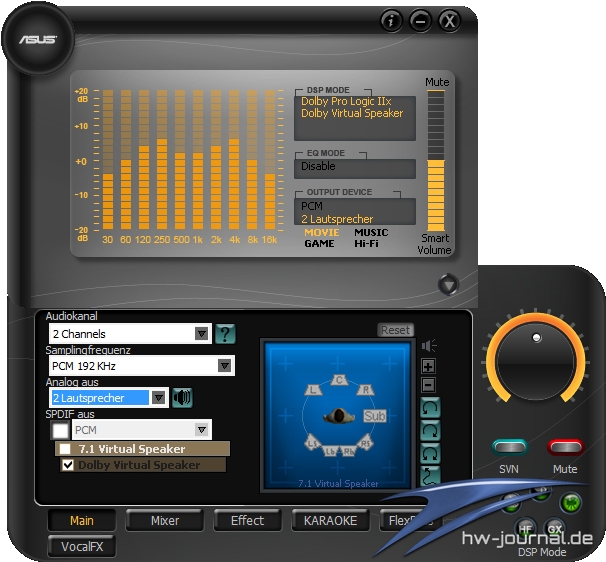Click the ASUS logo badge
Viewport: 606px width, 562px height.
pos(38,39)
